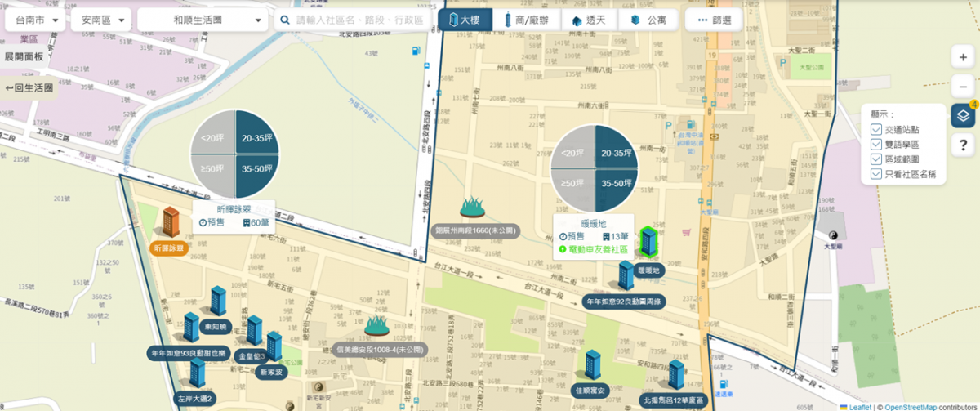The height and width of the screenshot is (411, 980).
Task: Toggle the 只看社區名稱 checkbox
Action: click(876, 174)
